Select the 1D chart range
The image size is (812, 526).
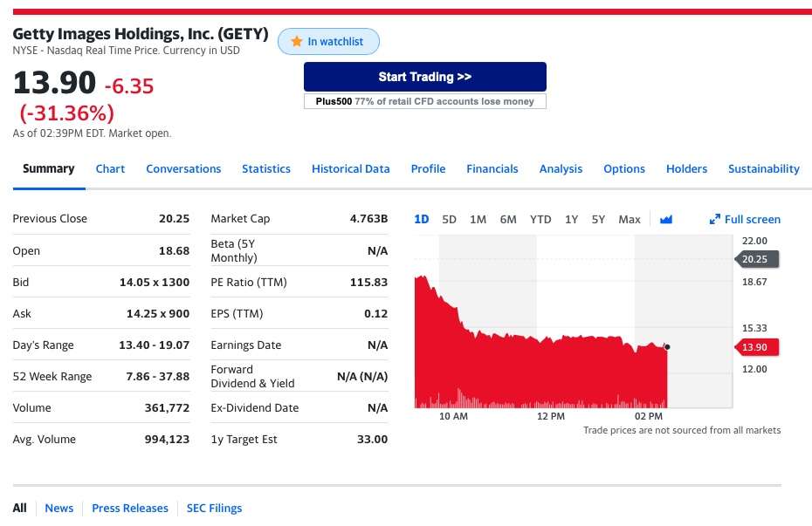click(421, 220)
